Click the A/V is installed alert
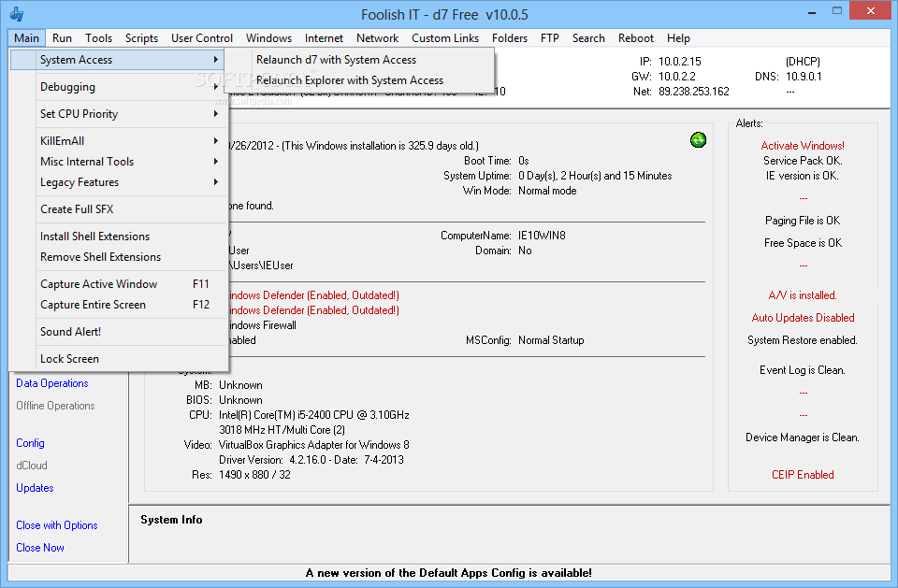898x588 pixels. tap(803, 295)
